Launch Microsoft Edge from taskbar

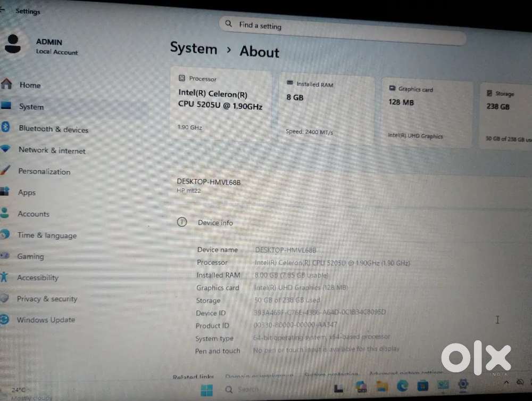[402, 386]
